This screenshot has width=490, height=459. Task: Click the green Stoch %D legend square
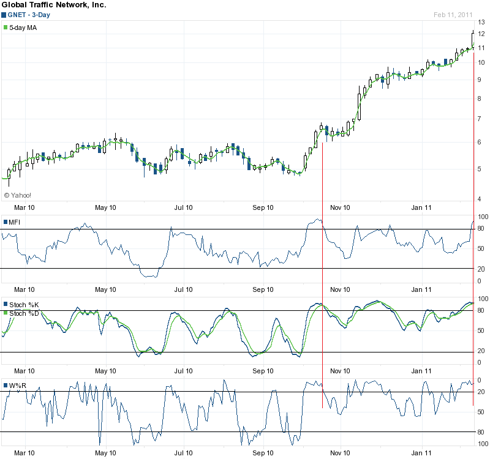point(5,313)
